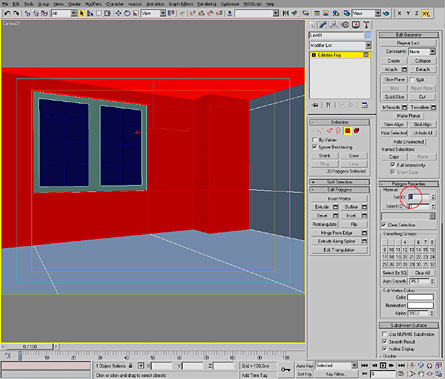This screenshot has height=379, width=445.
Task: Open the Modifiers menu
Action: pyautogui.click(x=93, y=4)
